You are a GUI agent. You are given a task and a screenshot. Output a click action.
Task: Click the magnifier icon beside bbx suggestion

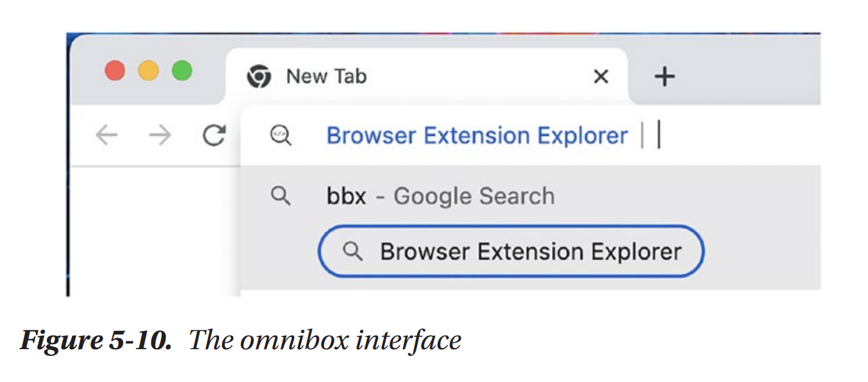(280, 196)
